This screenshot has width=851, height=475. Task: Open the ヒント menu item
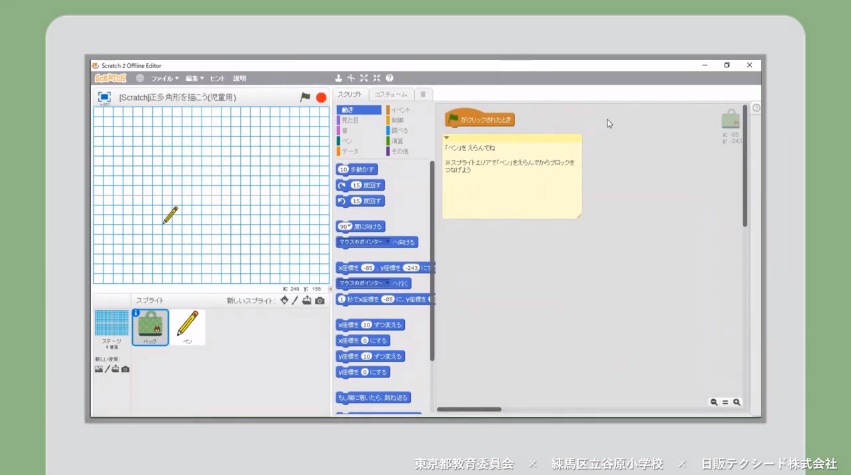(217, 78)
